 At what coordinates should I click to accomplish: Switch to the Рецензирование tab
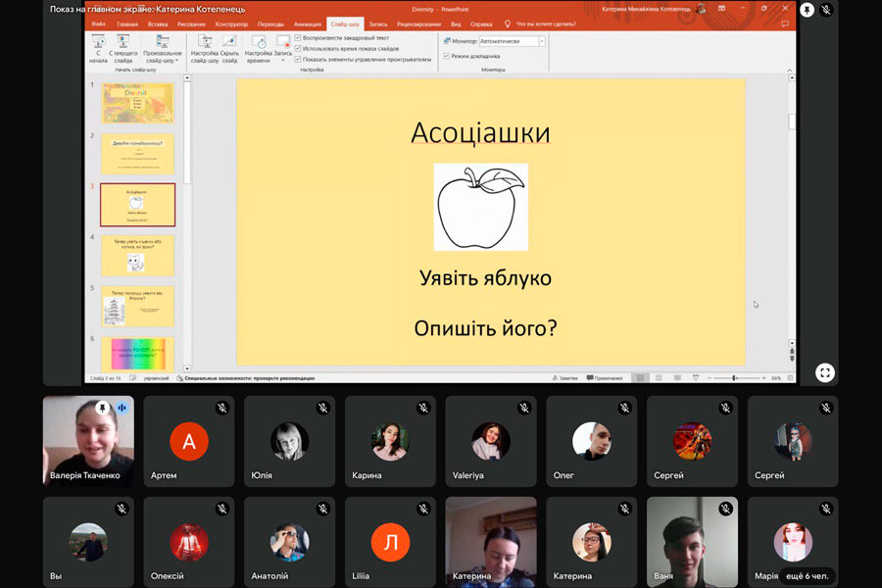419,24
